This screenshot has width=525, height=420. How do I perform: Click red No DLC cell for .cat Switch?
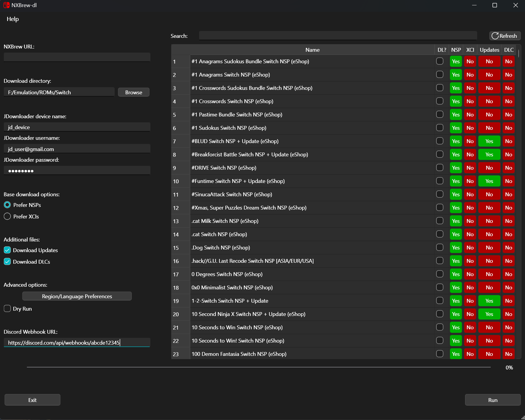[508, 234]
